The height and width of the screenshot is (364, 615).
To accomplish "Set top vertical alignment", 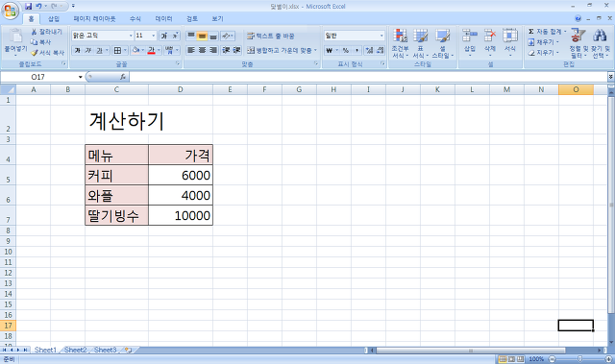I will [x=191, y=36].
